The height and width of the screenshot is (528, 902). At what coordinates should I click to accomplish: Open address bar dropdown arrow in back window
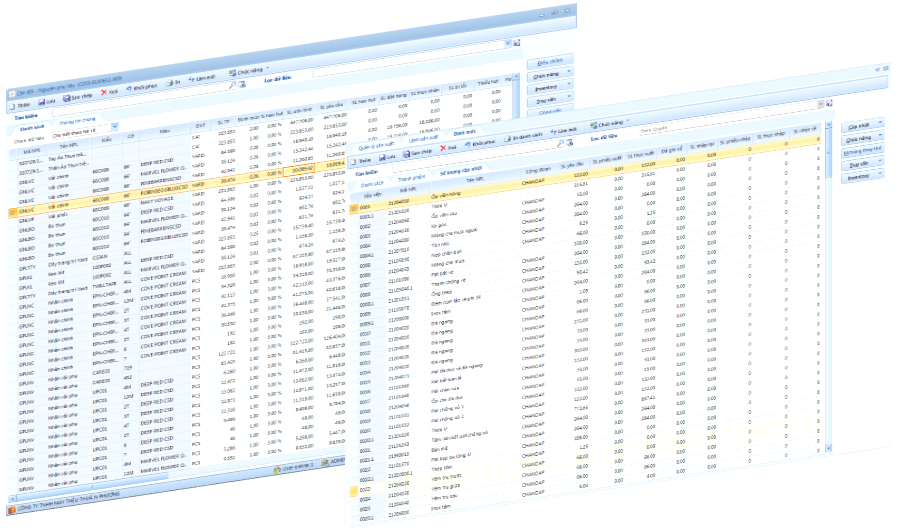coord(508,43)
